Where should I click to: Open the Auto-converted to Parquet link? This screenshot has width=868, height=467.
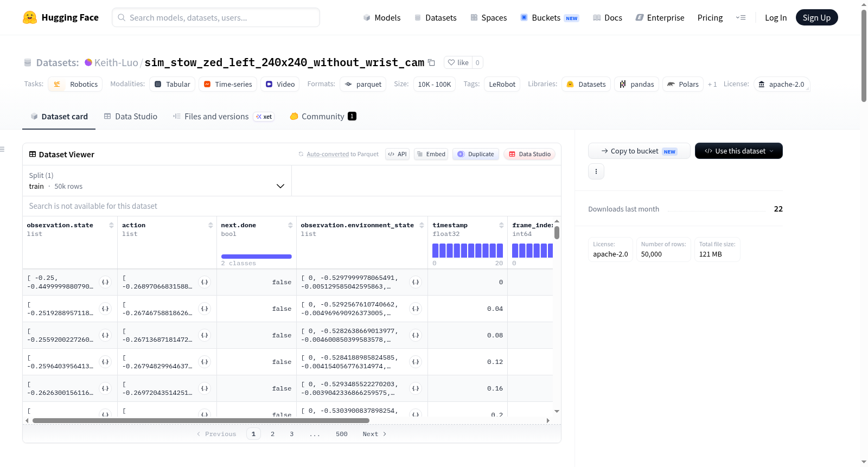click(328, 154)
